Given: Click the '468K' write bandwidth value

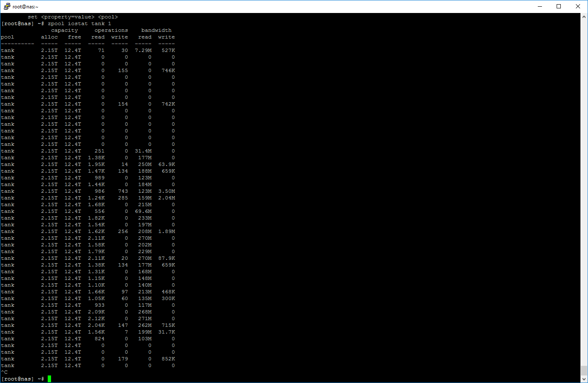Looking at the screenshot, I should 168,292.
